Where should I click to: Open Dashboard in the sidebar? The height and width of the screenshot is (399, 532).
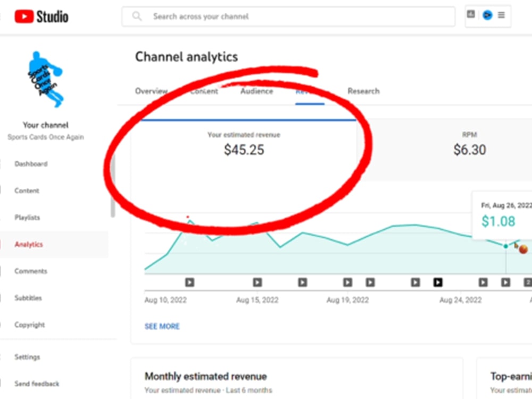click(x=31, y=164)
